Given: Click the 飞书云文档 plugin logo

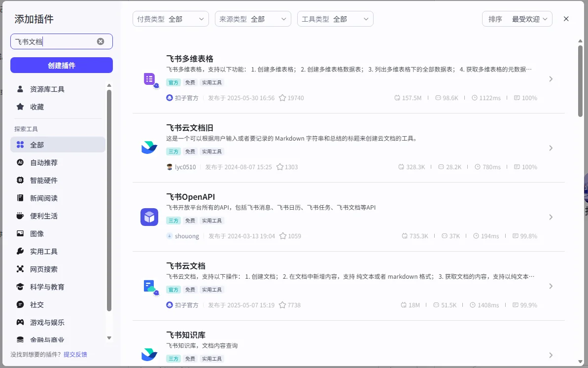Looking at the screenshot, I should pyautogui.click(x=150, y=286).
